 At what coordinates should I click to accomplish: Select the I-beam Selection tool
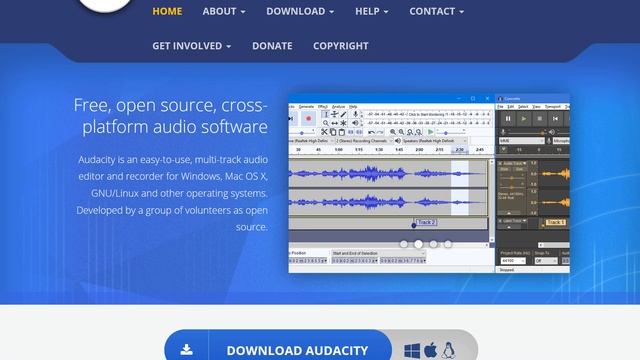click(x=326, y=114)
